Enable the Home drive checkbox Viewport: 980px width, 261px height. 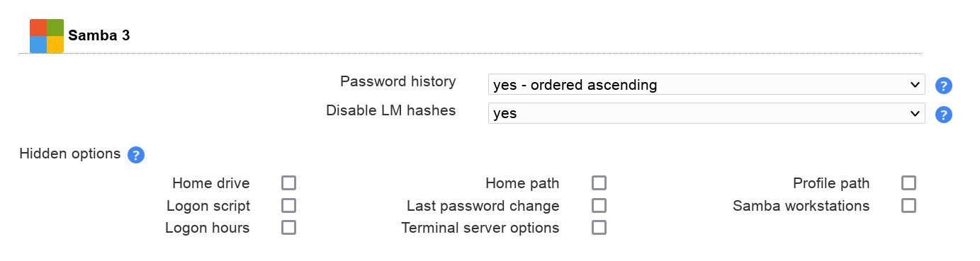[288, 183]
